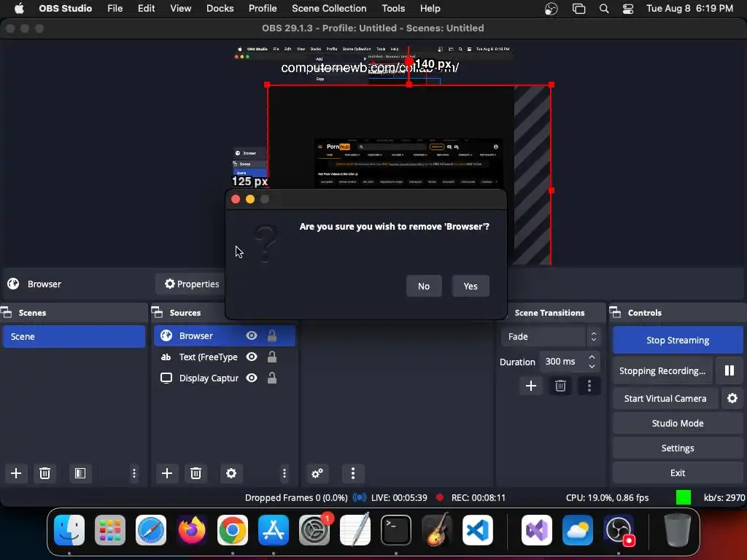Click Stop Streaming button
Image resolution: width=747 pixels, height=560 pixels.
(678, 340)
